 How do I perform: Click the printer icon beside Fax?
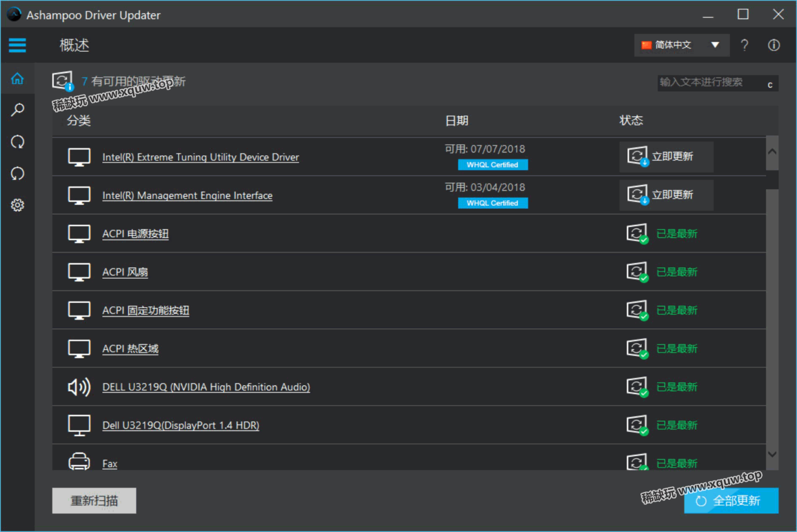(79, 461)
